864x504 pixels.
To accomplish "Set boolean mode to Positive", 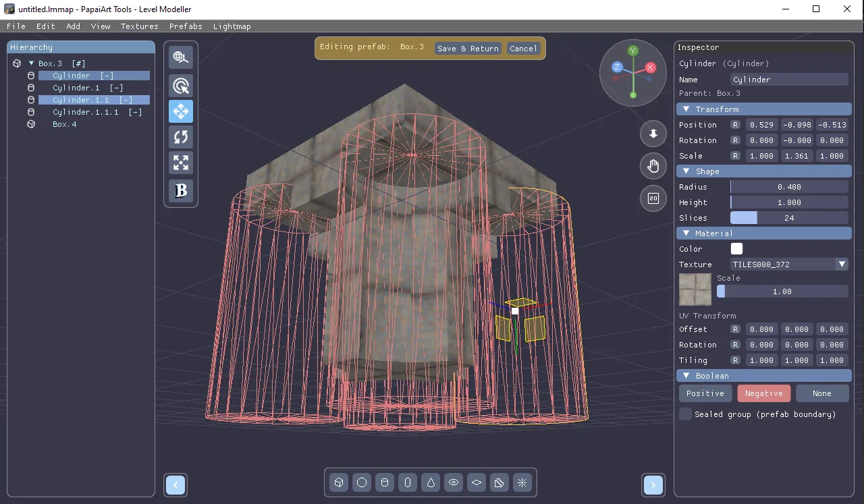I will [x=705, y=393].
